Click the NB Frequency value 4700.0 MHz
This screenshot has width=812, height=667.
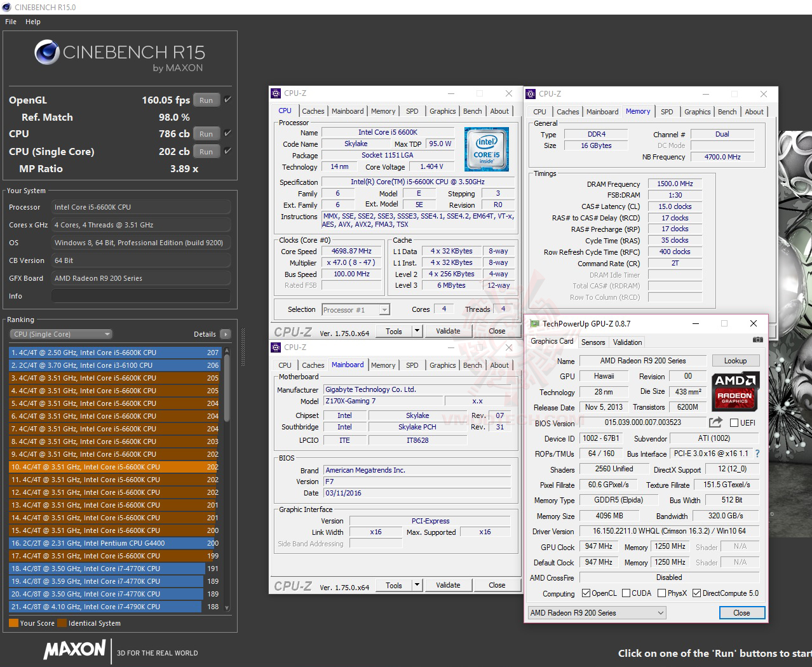[x=722, y=157]
